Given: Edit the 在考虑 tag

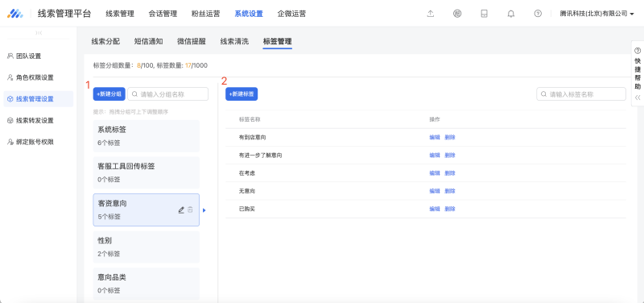Looking at the screenshot, I should point(435,173).
